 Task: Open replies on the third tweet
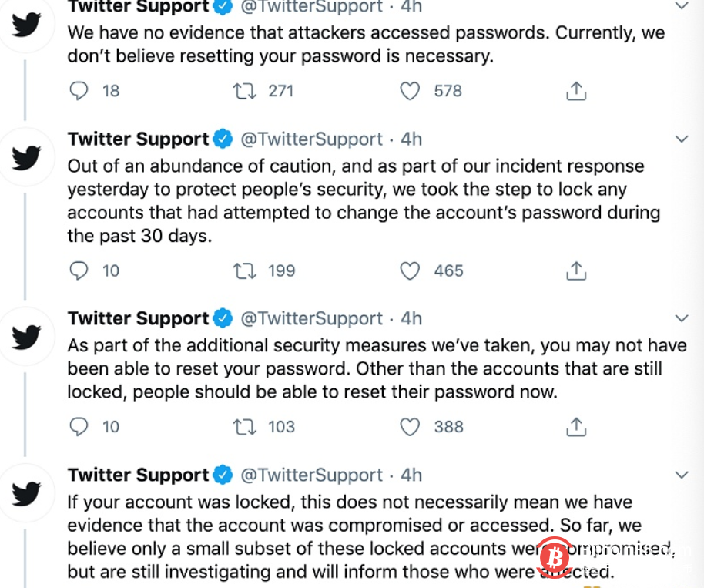tap(79, 427)
